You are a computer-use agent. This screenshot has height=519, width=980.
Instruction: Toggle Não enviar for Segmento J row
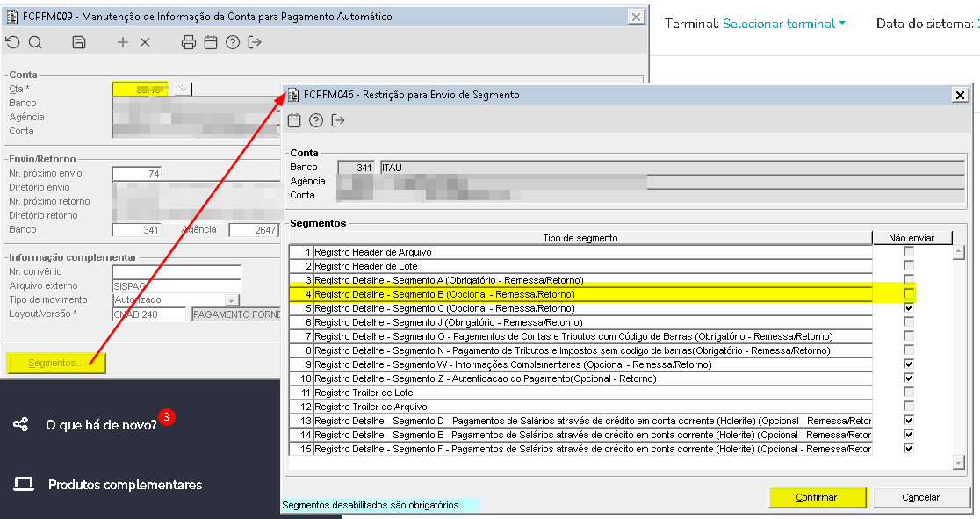coord(909,322)
